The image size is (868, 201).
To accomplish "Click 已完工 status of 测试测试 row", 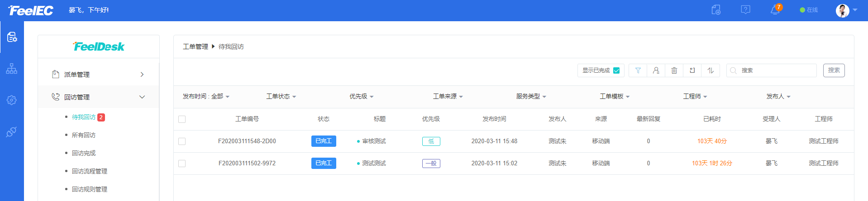I will (x=324, y=164).
